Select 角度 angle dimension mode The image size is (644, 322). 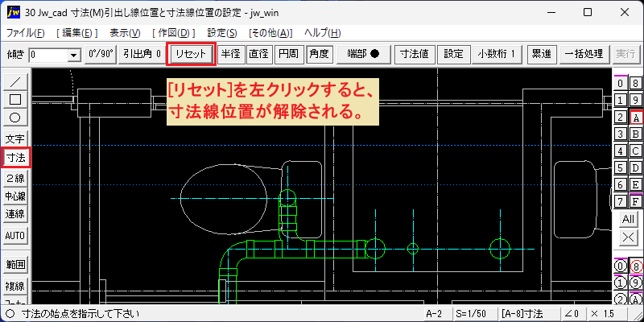click(x=320, y=54)
